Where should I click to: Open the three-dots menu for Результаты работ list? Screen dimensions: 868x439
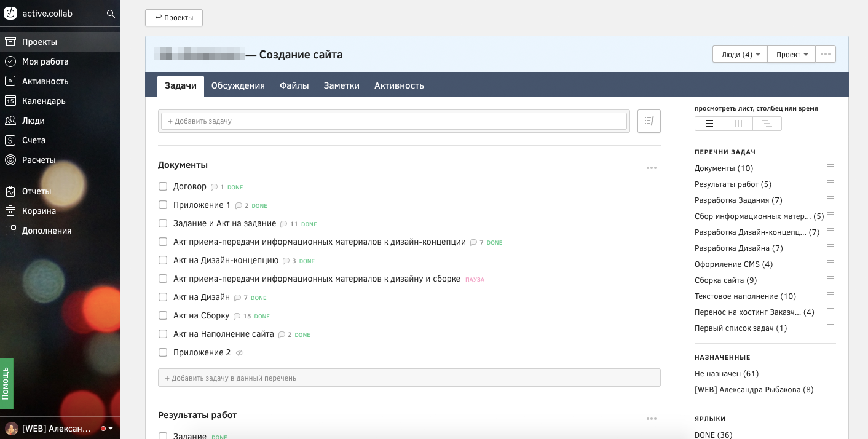tap(652, 419)
